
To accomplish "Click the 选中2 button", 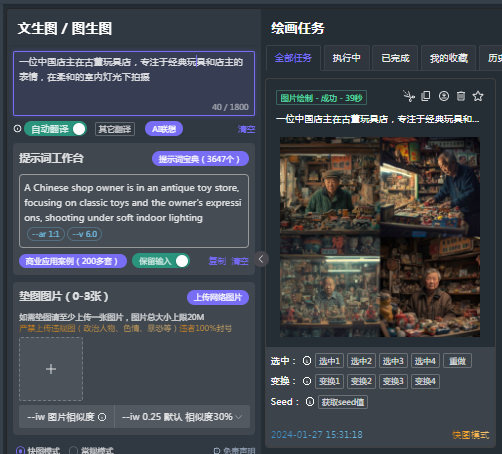I will tap(361, 361).
